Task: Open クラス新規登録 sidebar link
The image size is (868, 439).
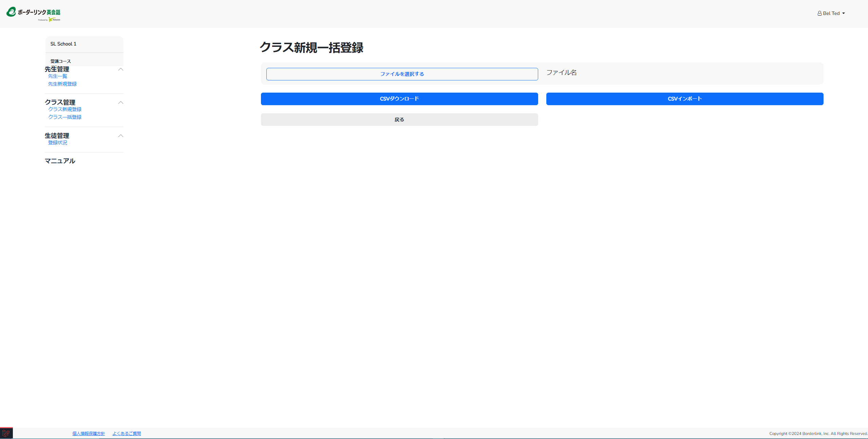Action: 65,109
